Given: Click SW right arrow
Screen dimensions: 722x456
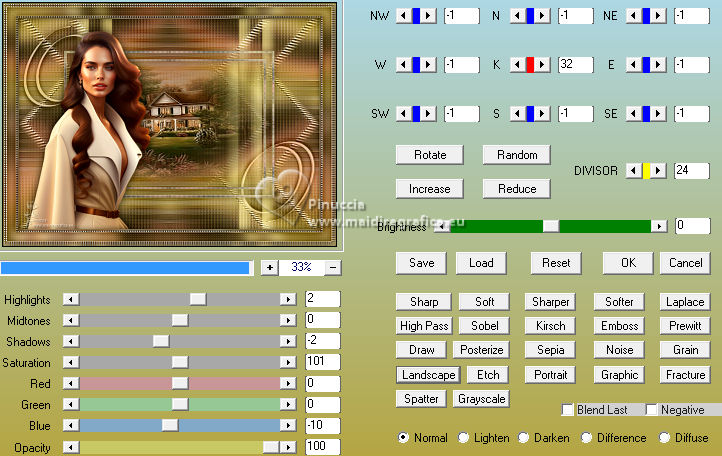Looking at the screenshot, I should pyautogui.click(x=428, y=113).
